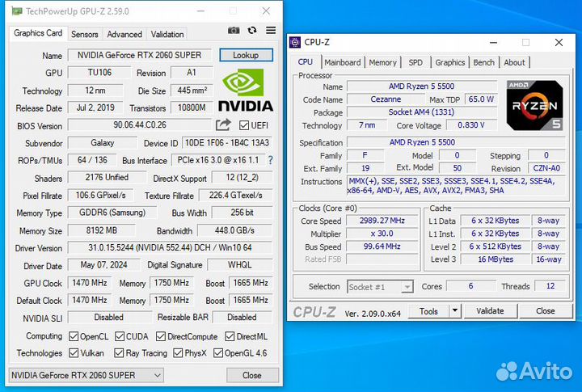Click the Subvendor Galaxy field
This screenshot has height=392, width=582.
103,143
